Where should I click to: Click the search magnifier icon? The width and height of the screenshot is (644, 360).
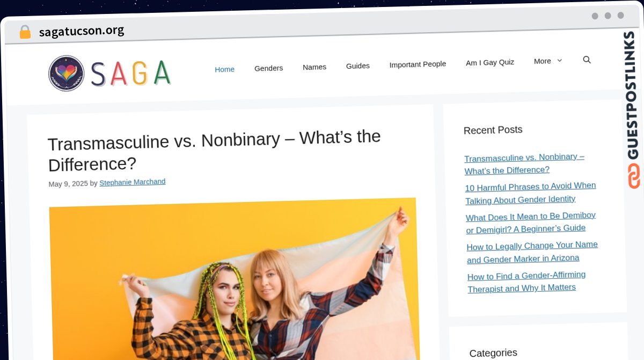point(587,60)
